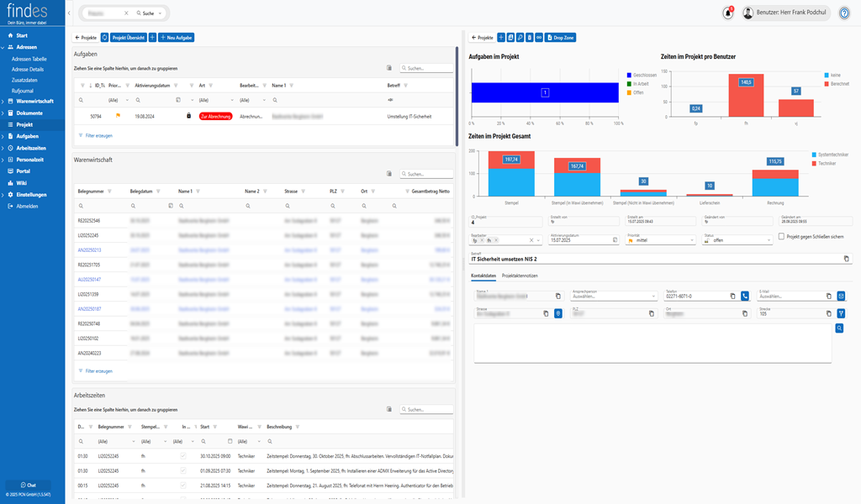Click the link icon in project toolbar
The width and height of the screenshot is (861, 504).
coord(539,38)
